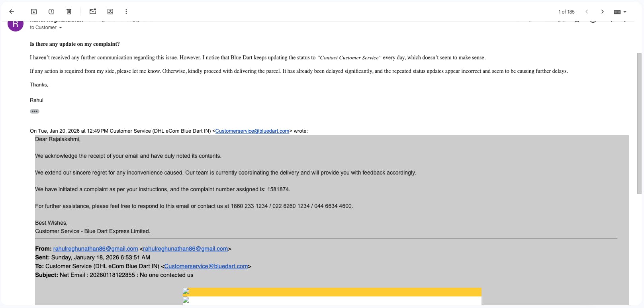The image size is (644, 308).
Task: Open the Customerservice@bluedart.com link in the To line
Action: pos(206,266)
